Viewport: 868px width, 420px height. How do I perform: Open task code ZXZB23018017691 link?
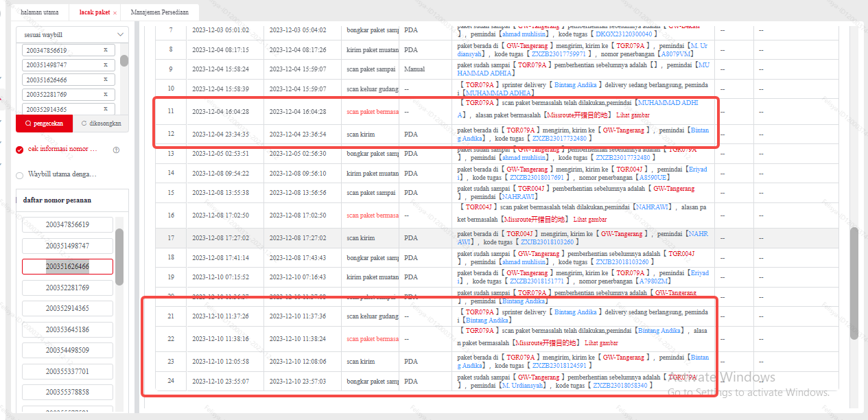537,177
